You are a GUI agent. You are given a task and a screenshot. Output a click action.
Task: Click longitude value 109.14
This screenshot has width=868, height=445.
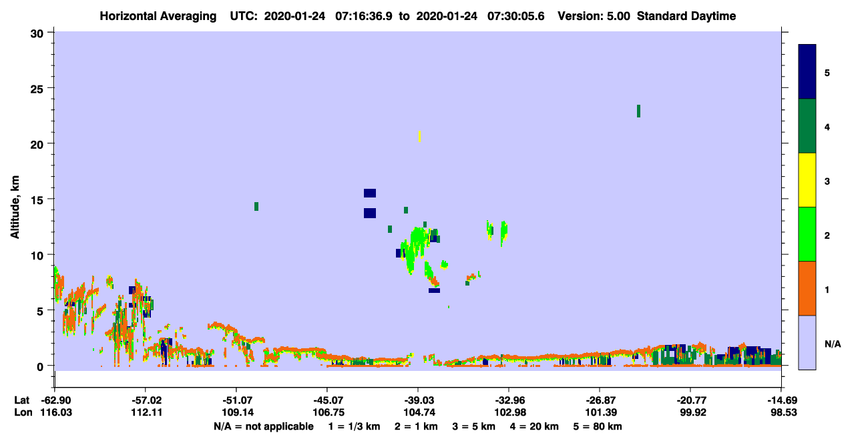tap(236, 412)
